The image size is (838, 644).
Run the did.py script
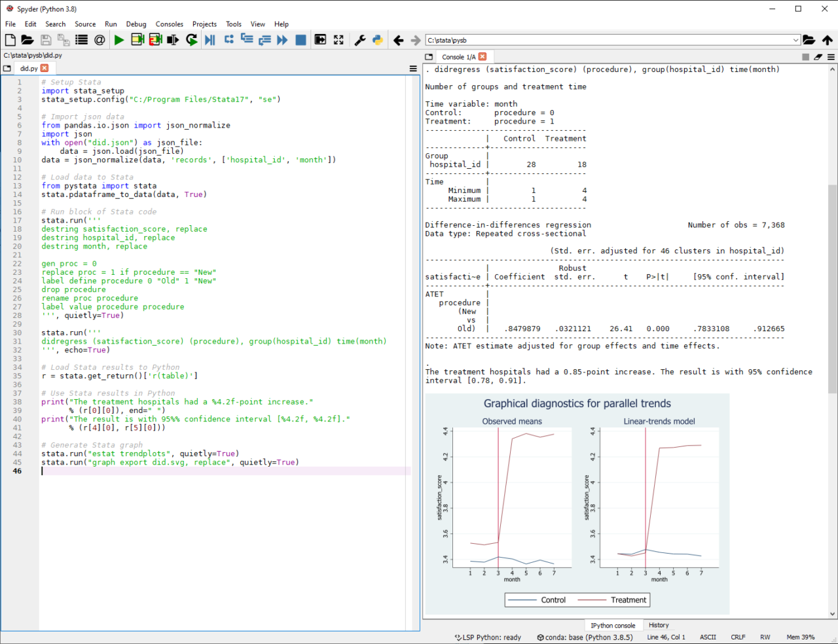pos(120,39)
